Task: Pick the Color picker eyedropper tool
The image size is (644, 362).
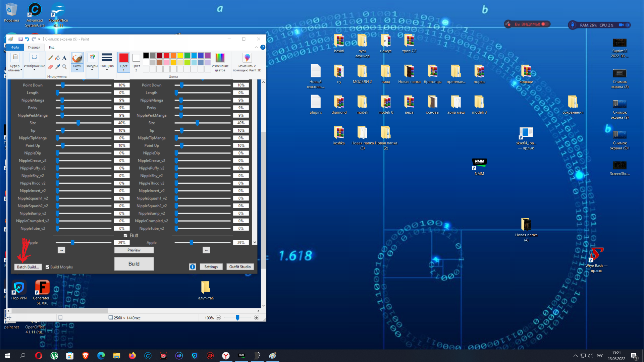Action: 58,67
